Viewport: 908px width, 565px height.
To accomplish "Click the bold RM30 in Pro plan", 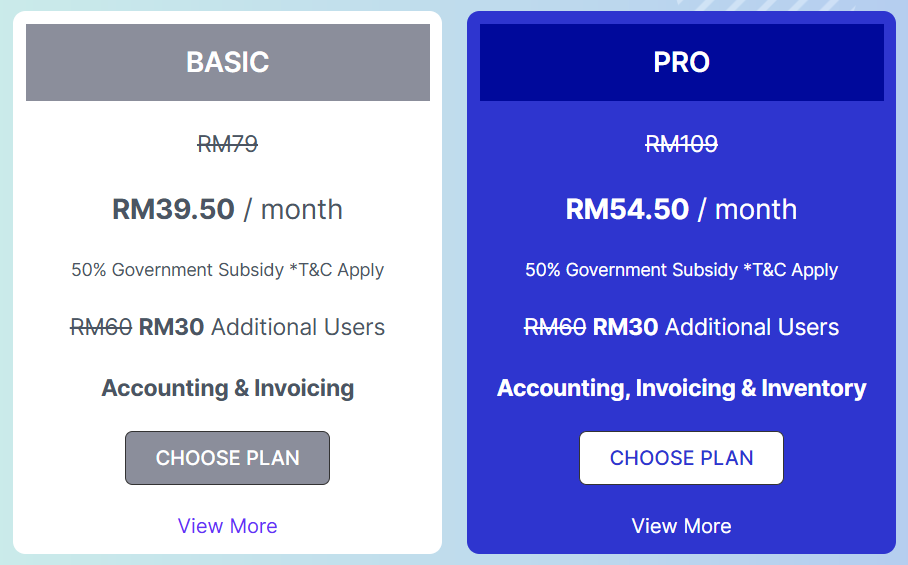I will point(625,327).
